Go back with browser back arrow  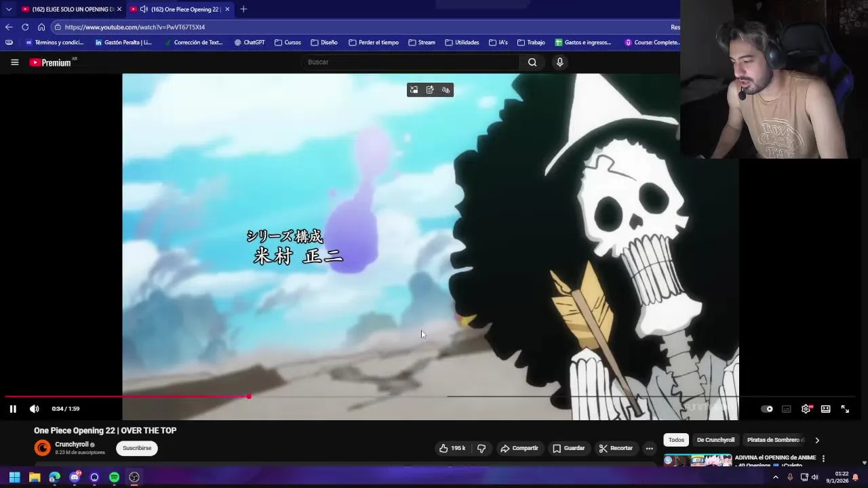coord(8,27)
